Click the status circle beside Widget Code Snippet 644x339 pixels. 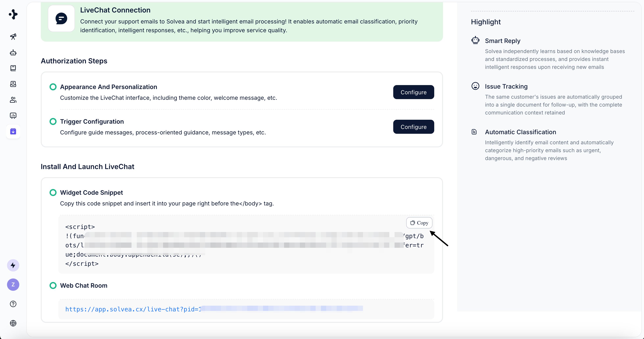click(53, 193)
